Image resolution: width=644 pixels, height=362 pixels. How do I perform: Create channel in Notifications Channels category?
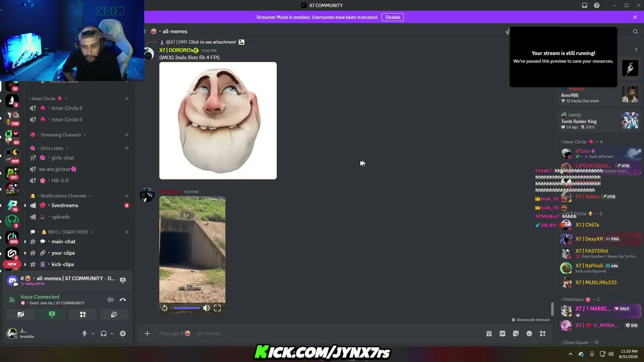tap(127, 196)
